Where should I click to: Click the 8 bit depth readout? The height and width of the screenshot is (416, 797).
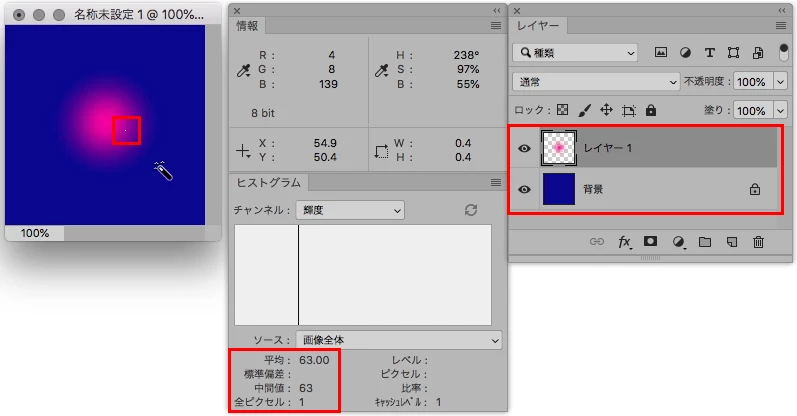[263, 113]
